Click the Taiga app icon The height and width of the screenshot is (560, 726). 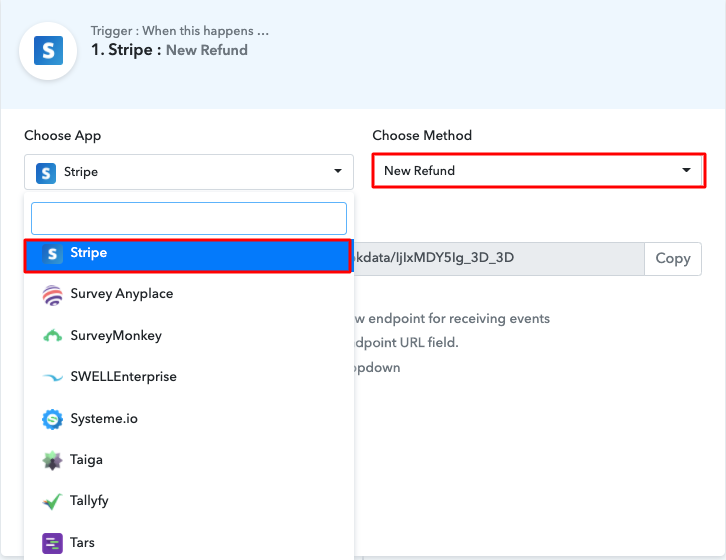tap(52, 460)
